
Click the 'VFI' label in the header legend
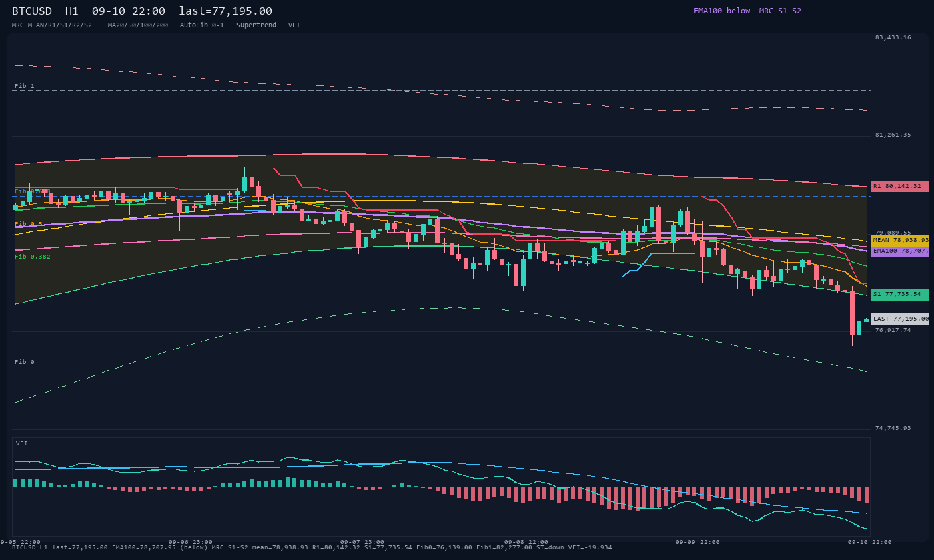(294, 25)
